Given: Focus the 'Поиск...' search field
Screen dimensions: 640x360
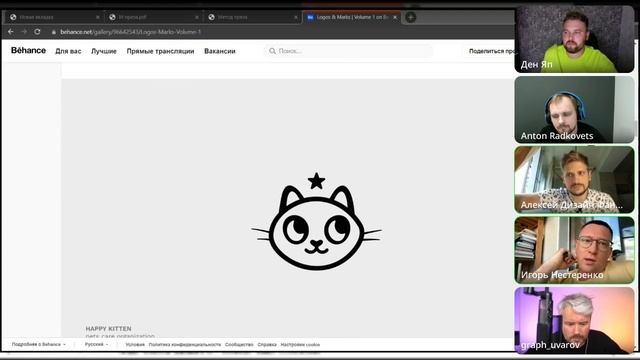Looking at the screenshot, I should point(348,51).
